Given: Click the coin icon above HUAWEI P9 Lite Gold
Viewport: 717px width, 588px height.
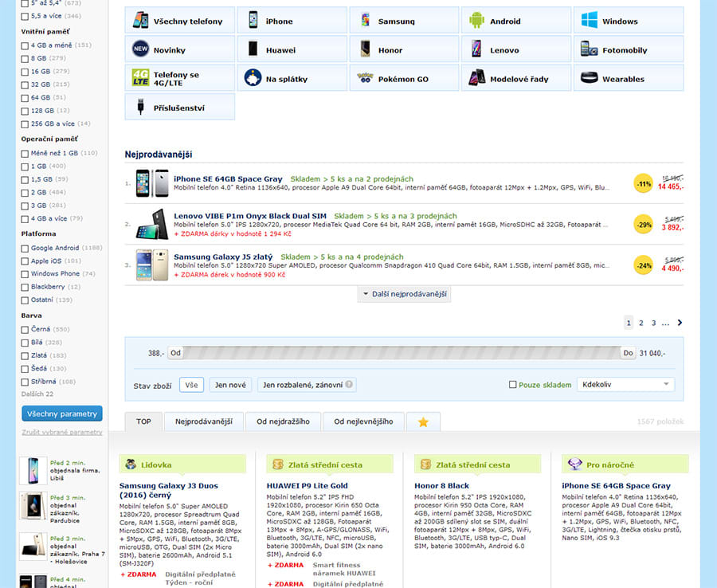Looking at the screenshot, I should tap(277, 464).
